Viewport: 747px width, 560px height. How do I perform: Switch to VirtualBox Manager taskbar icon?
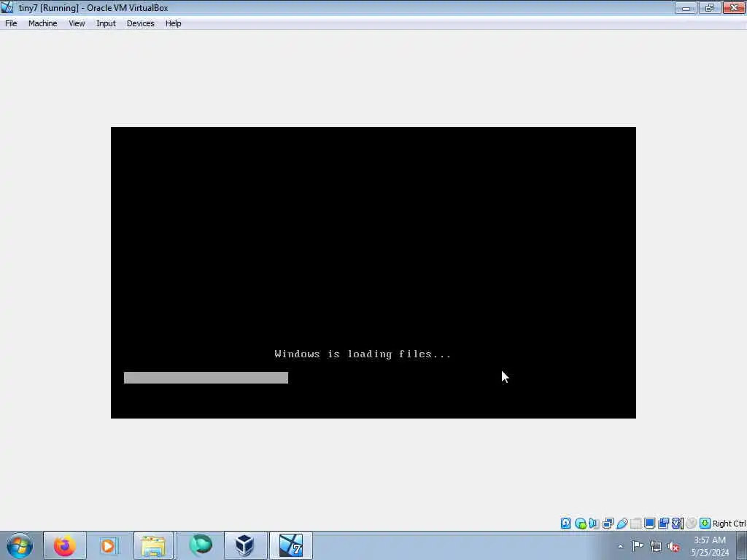pos(245,545)
